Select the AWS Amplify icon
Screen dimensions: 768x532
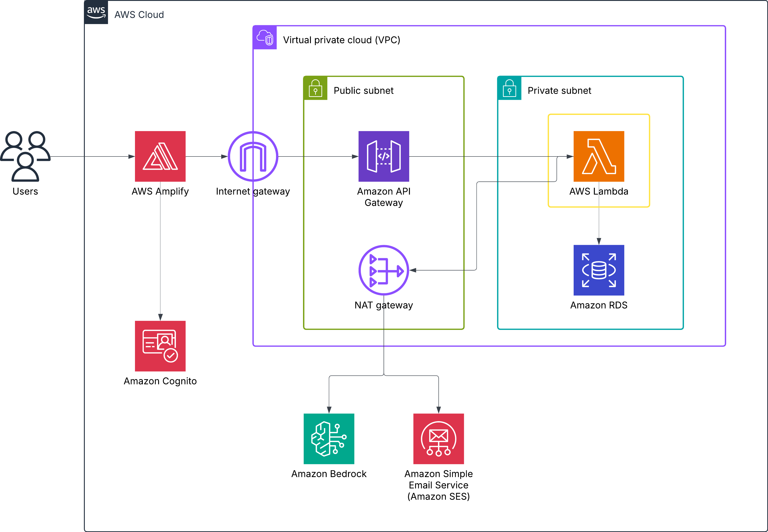click(160, 156)
